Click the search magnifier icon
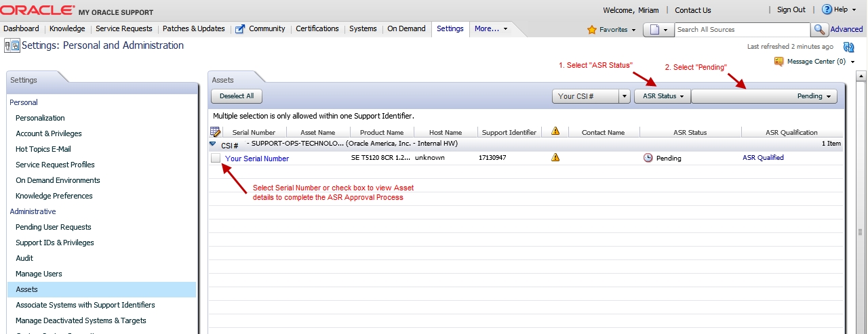868x334 pixels. [x=819, y=30]
